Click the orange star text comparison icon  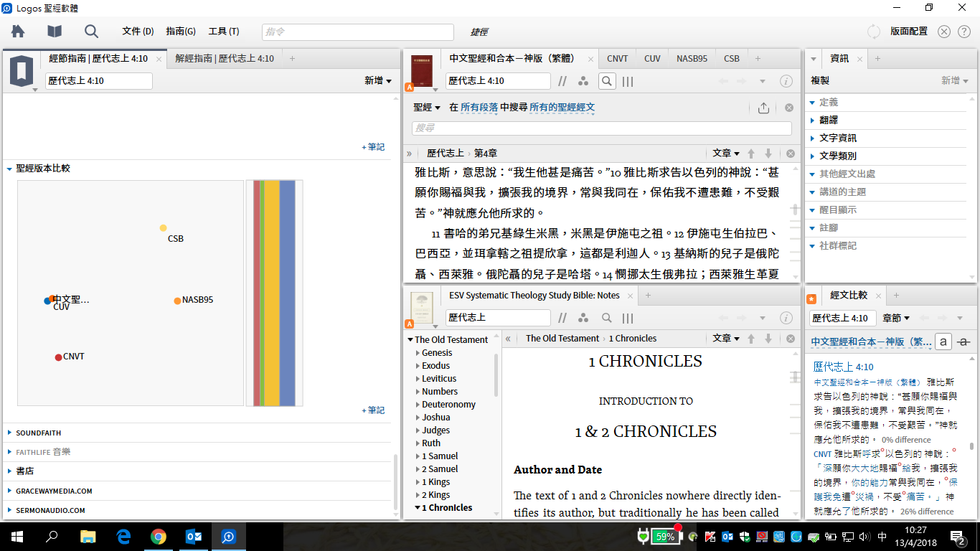click(x=811, y=299)
